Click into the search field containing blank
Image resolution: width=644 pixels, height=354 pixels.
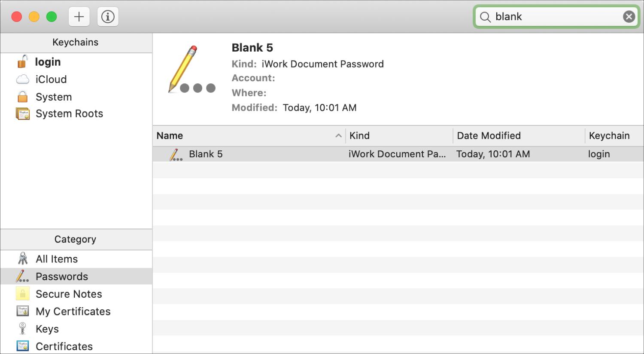tap(557, 17)
